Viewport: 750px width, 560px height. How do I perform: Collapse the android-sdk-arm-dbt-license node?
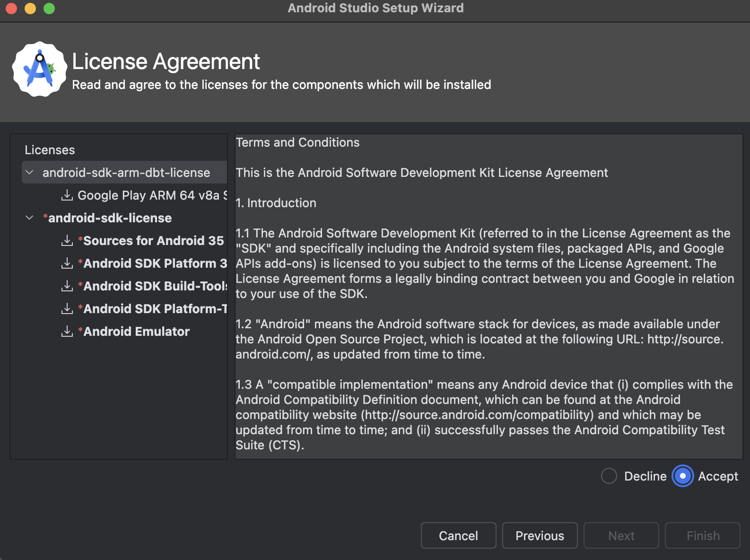29,172
